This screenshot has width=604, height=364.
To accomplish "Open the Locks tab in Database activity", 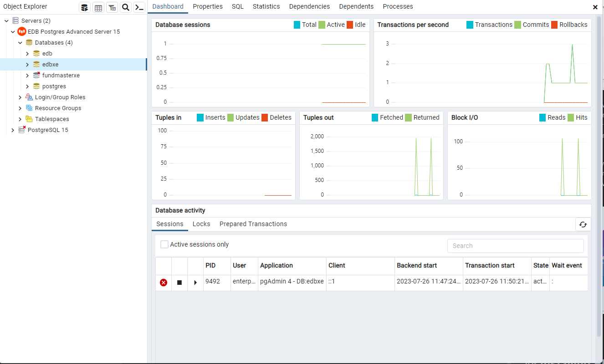I will click(x=201, y=224).
